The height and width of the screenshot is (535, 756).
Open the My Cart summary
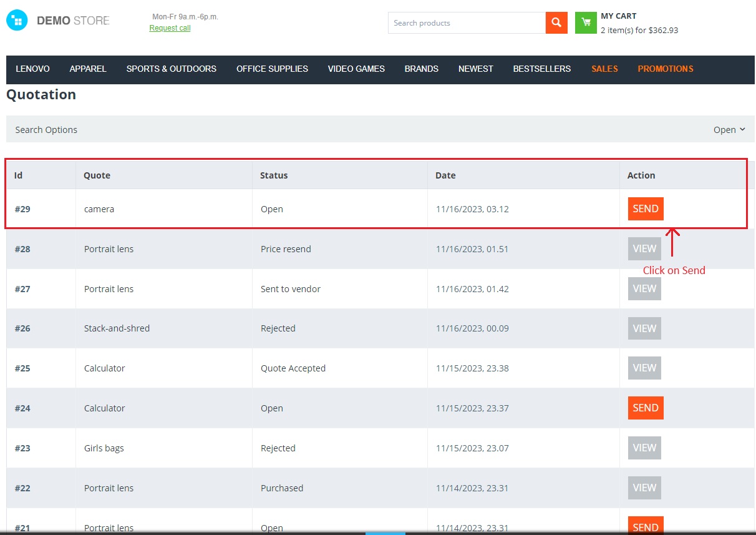coord(639,23)
